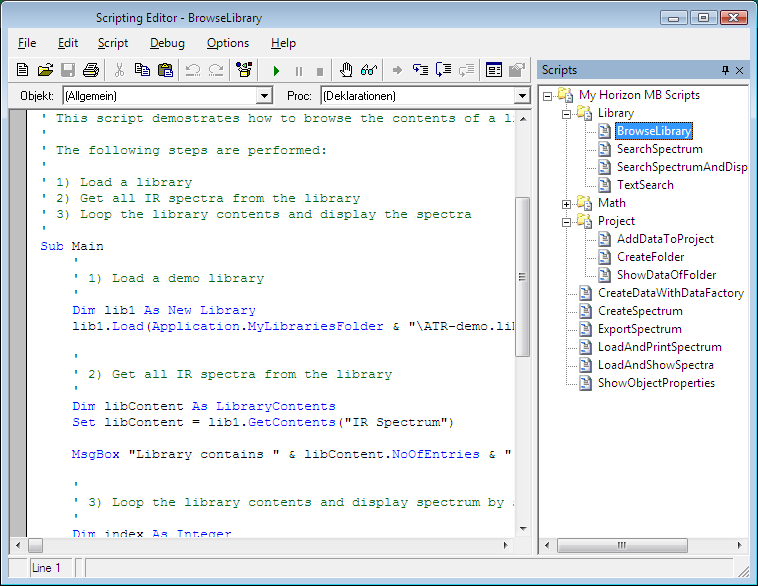The width and height of the screenshot is (758, 586).
Task: Select the ExportSpectrum script
Action: 639,329
